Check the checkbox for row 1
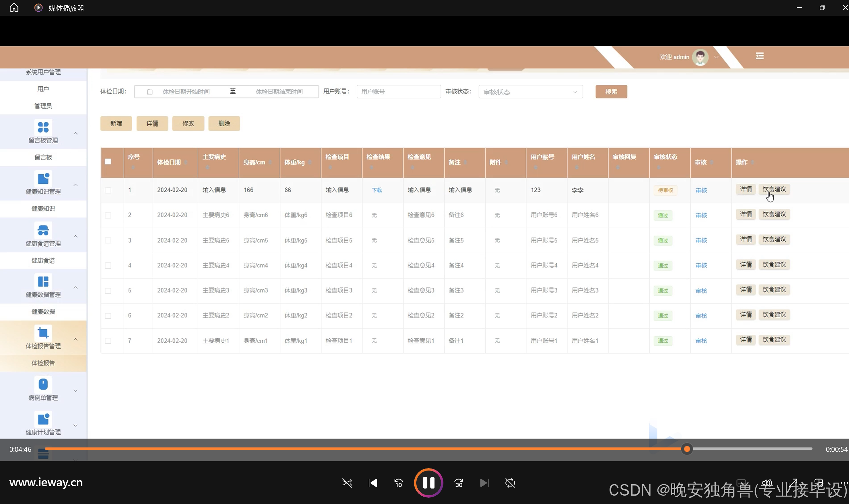Image resolution: width=849 pixels, height=504 pixels. pos(108,190)
